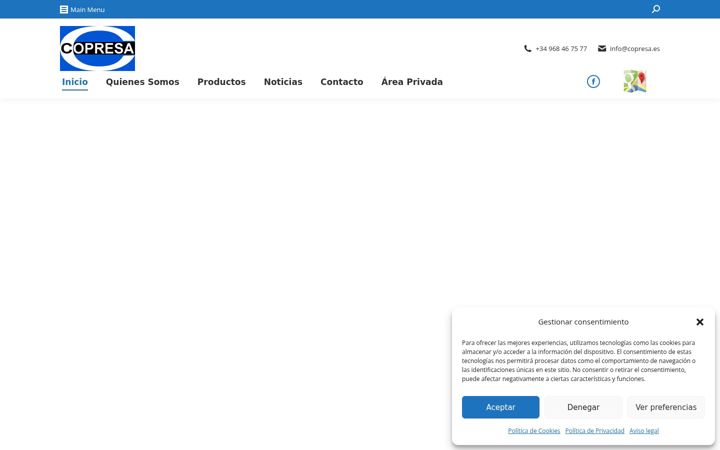Open the Productos menu
The image size is (720, 450).
pyautogui.click(x=221, y=82)
